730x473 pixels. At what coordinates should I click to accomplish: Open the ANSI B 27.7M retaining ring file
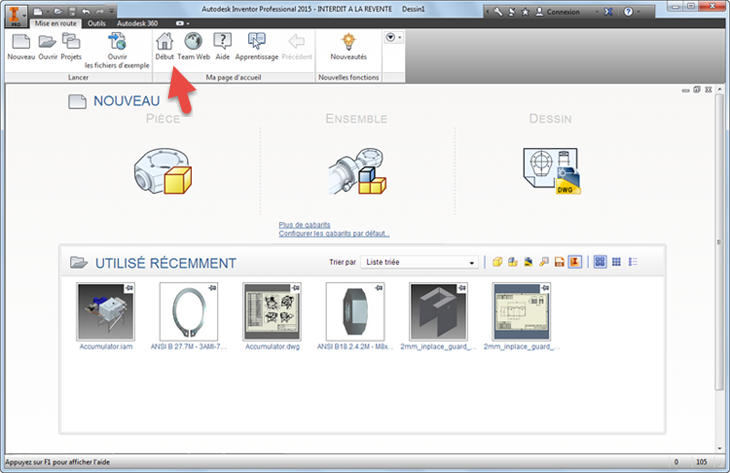[x=189, y=311]
